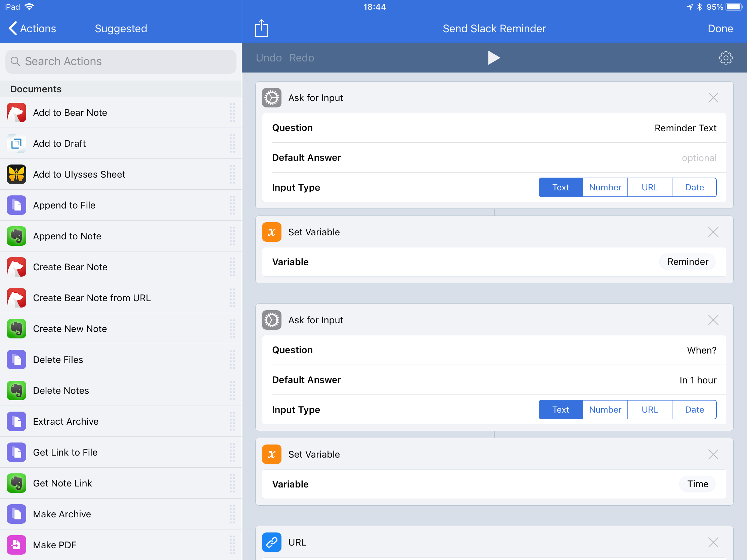747x560 pixels.
Task: Redo the last change
Action: 302,58
